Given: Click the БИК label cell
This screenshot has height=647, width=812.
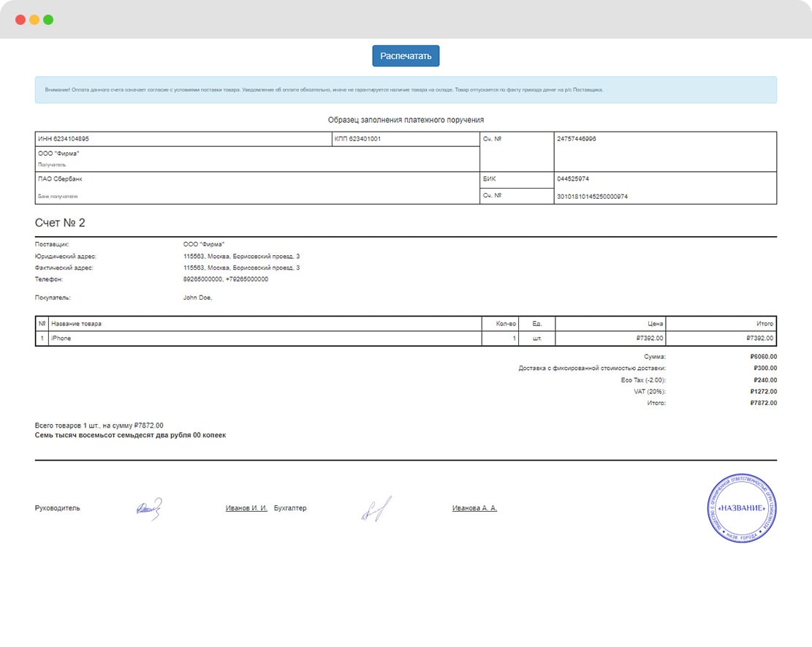Looking at the screenshot, I should [517, 179].
